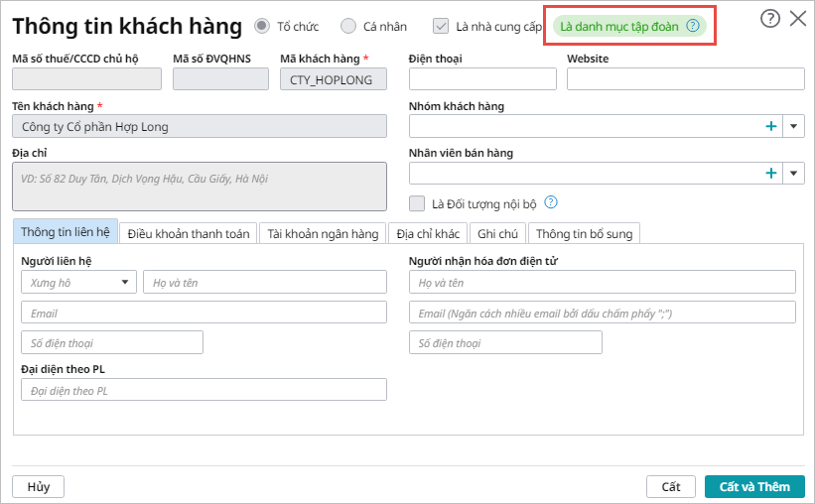
Task: Enable the Là Đối tượng nội bộ checkbox
Action: (x=418, y=203)
